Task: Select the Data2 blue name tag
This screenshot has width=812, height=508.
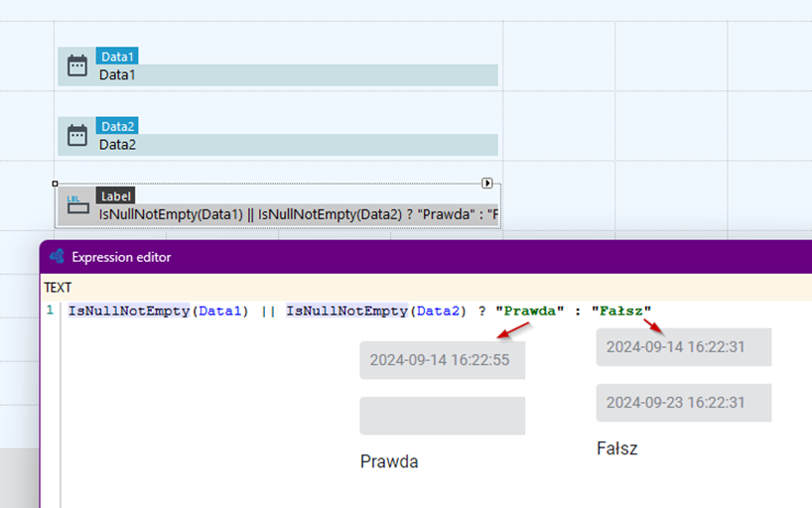Action: coord(117,126)
